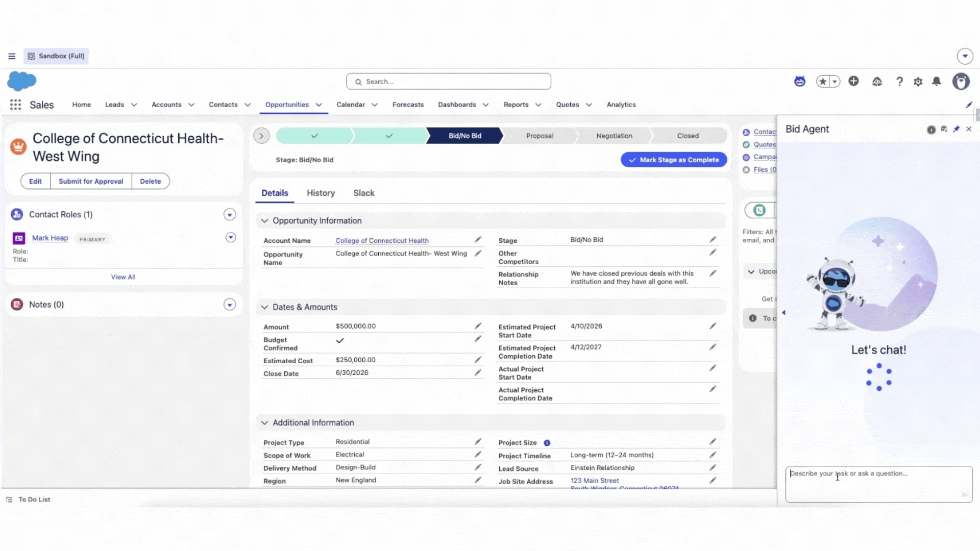Open the Forecasts tab

pyautogui.click(x=408, y=105)
